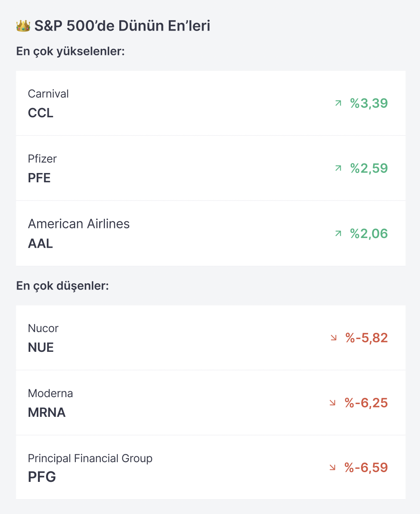Select the AAL ticker symbol

point(40,243)
